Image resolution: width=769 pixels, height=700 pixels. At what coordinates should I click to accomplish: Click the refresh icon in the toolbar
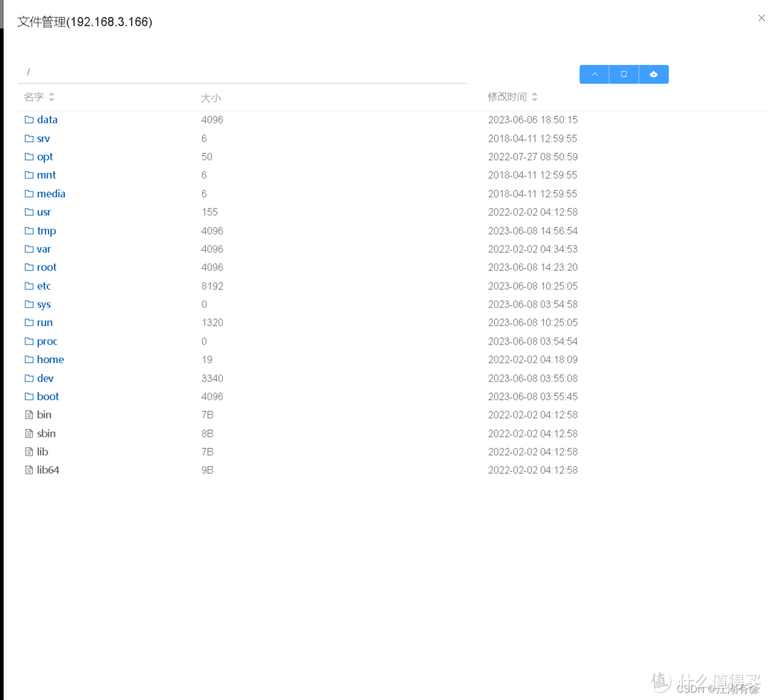pos(624,74)
